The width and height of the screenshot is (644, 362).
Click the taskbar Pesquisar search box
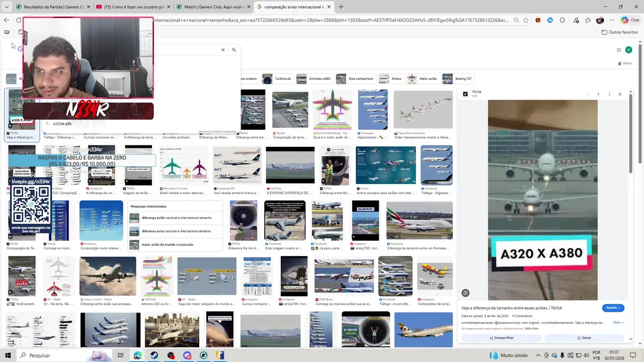(65, 355)
